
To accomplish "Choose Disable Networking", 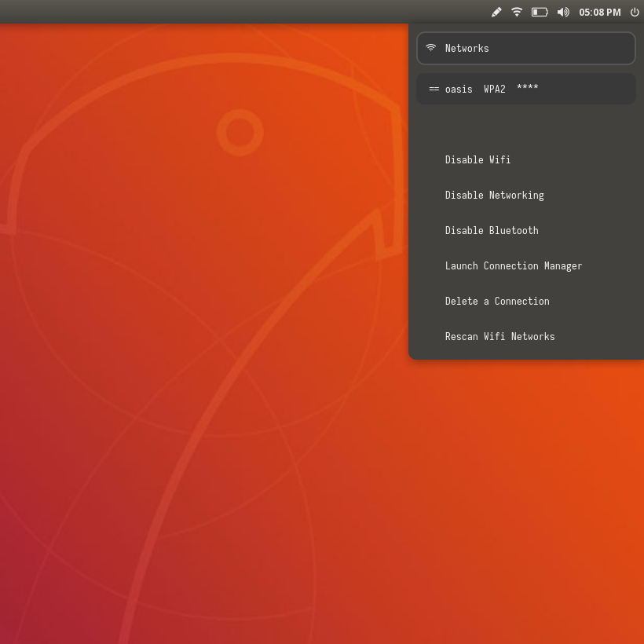I will [x=495, y=195].
